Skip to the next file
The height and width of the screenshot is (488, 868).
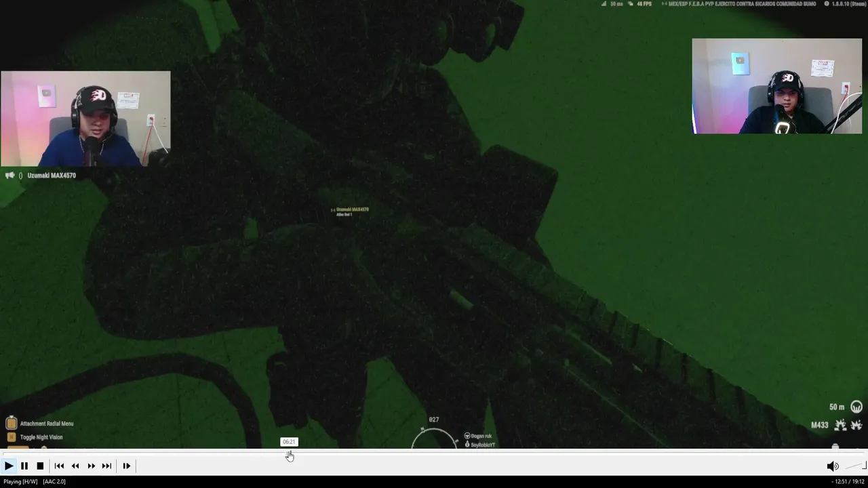[x=106, y=466]
